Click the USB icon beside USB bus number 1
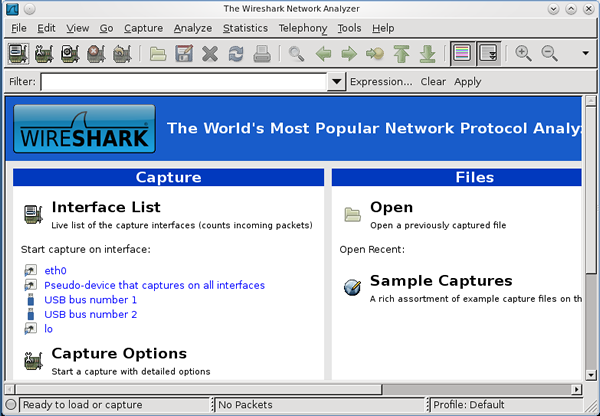 pyautogui.click(x=31, y=300)
